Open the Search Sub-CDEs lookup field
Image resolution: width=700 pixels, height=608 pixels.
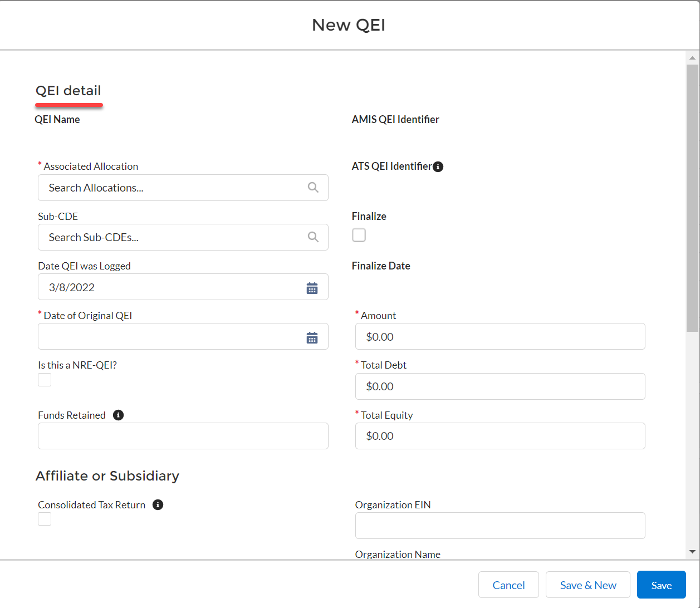(x=173, y=237)
